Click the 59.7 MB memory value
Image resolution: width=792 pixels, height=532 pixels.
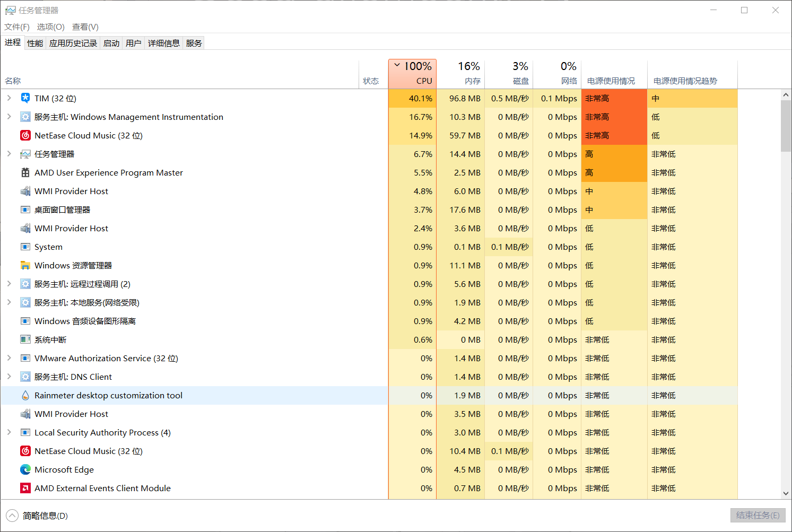[x=465, y=135]
